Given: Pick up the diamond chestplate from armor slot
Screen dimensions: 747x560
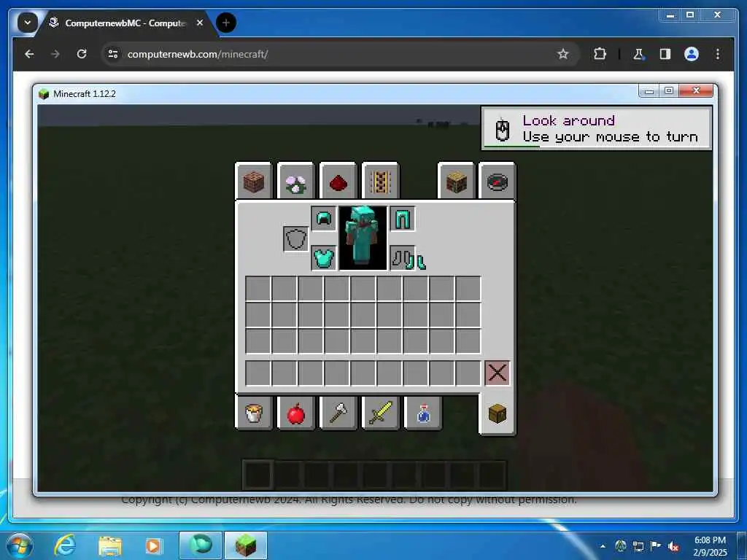Looking at the screenshot, I should tap(323, 258).
